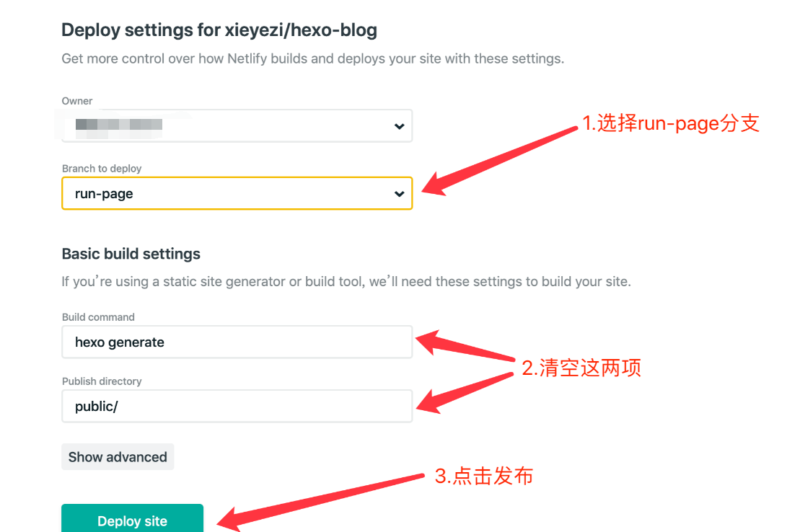Screen dimensions: 800x532
Task: Click the Owner label
Action: tap(76, 101)
